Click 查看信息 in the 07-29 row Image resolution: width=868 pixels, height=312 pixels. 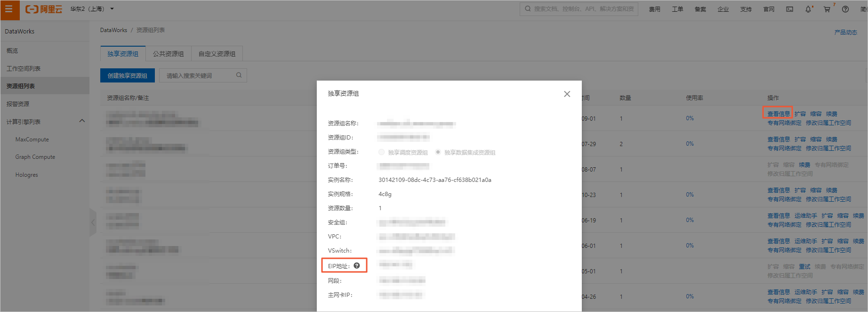coord(779,140)
